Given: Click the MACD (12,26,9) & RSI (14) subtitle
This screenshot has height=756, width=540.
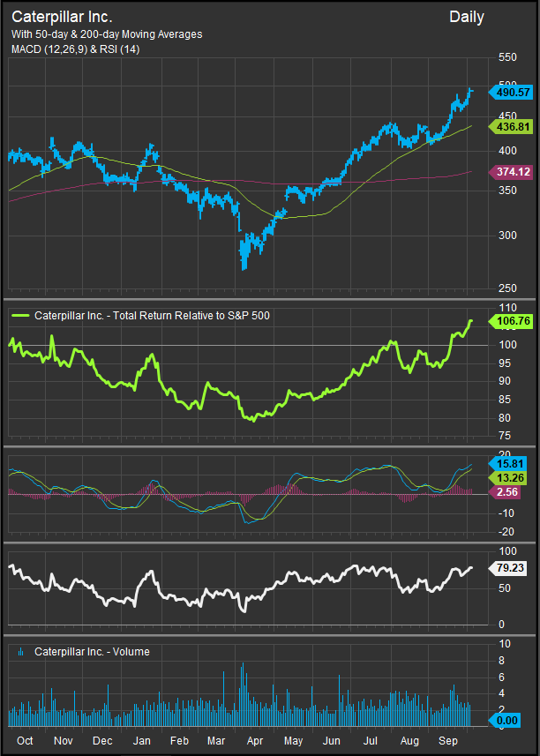Looking at the screenshot, I should click(75, 49).
